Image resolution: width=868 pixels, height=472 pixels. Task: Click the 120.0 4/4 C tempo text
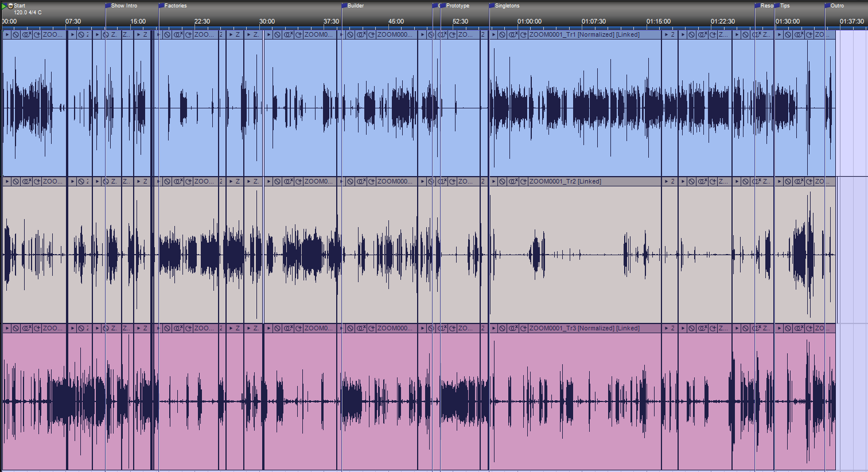[28, 12]
